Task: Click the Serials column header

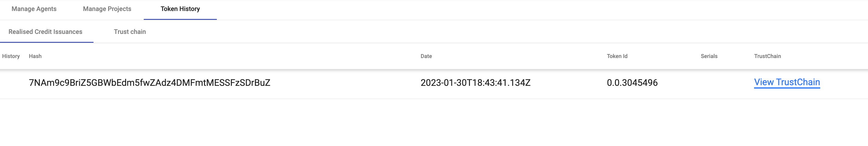Action: (x=709, y=56)
